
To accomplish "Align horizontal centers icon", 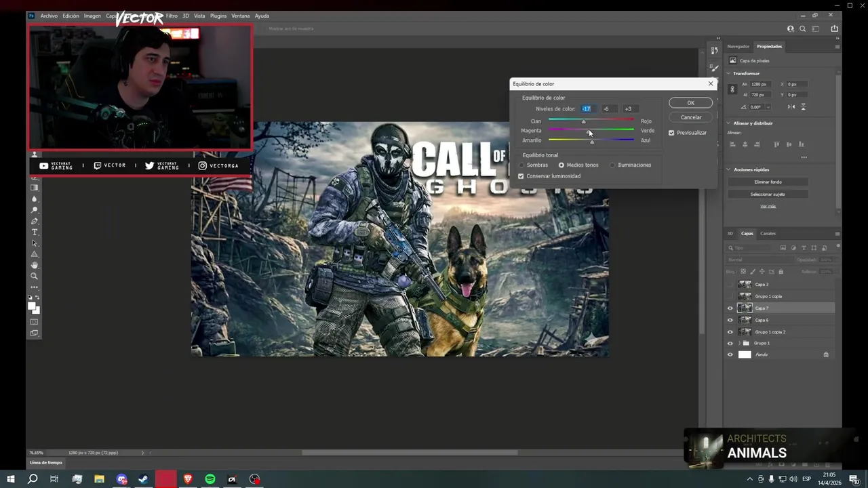I will click(745, 144).
